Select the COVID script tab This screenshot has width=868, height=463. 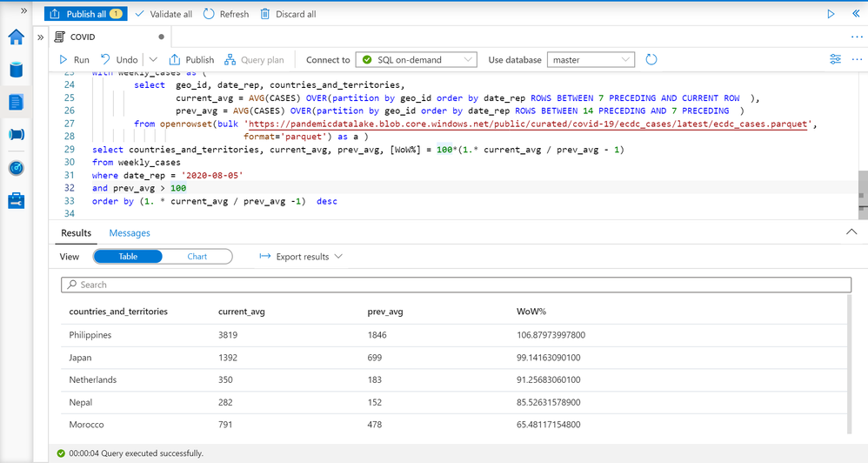tap(83, 37)
